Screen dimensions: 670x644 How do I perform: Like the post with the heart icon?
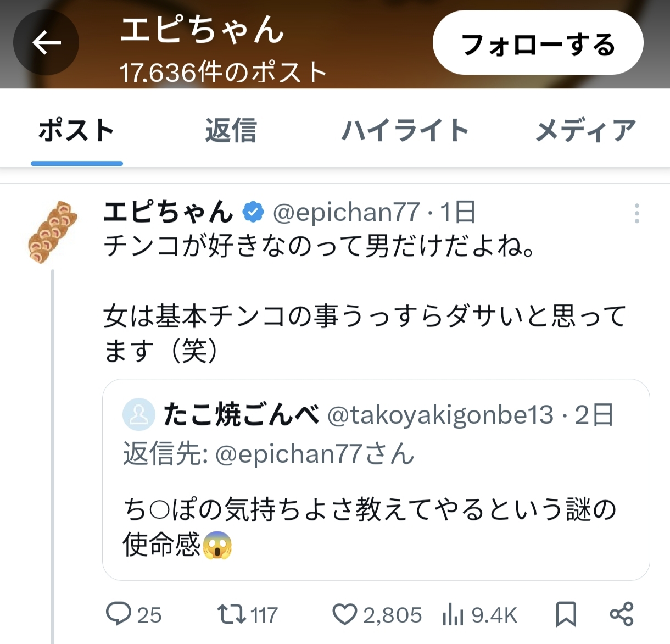(x=344, y=614)
